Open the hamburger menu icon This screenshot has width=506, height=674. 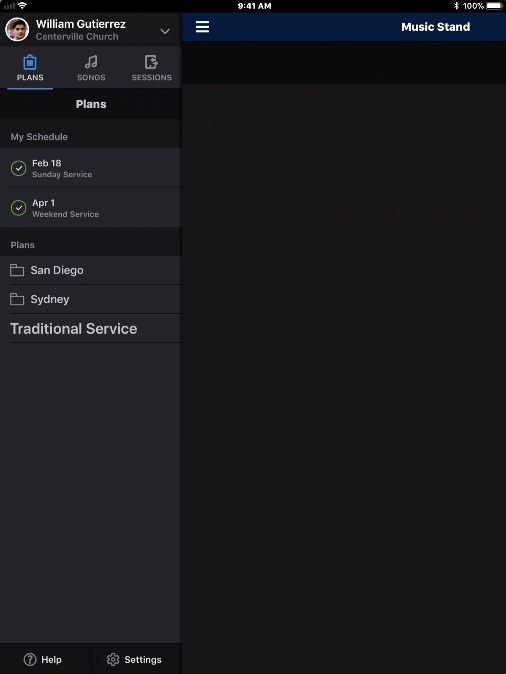[202, 27]
